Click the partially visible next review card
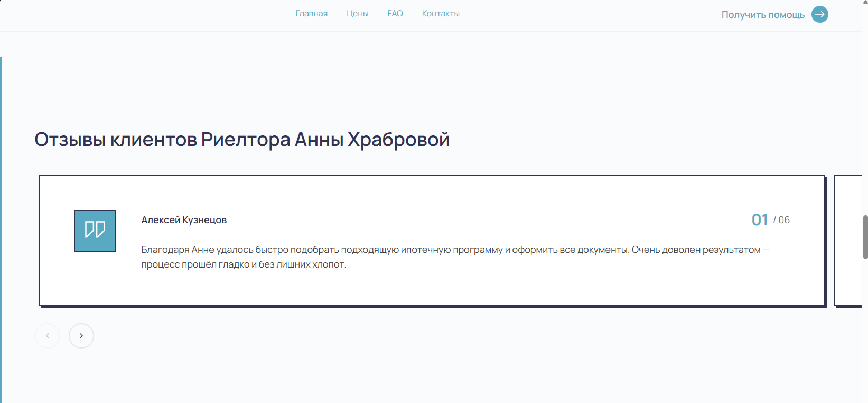Screen dimensions: 868x403 tap(848, 241)
